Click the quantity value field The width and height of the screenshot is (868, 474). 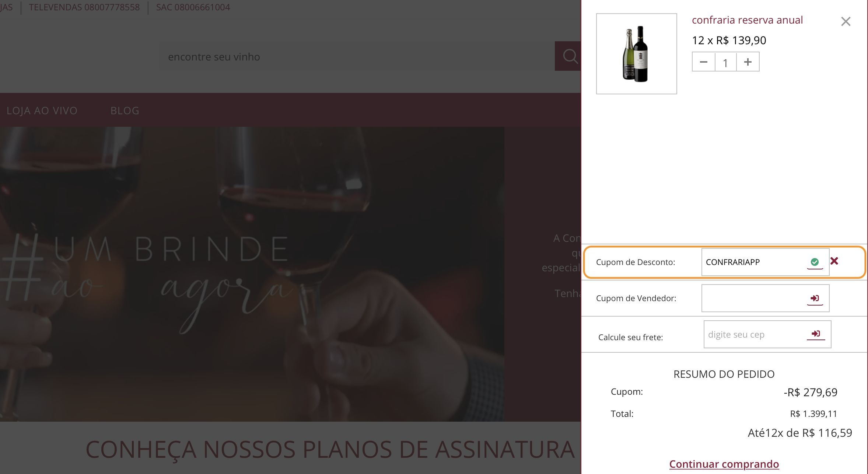pyautogui.click(x=725, y=62)
